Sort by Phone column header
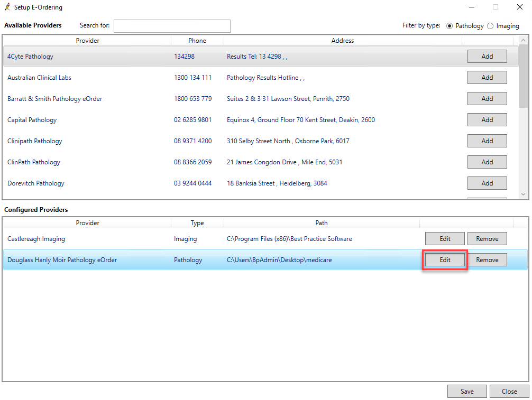 point(197,41)
